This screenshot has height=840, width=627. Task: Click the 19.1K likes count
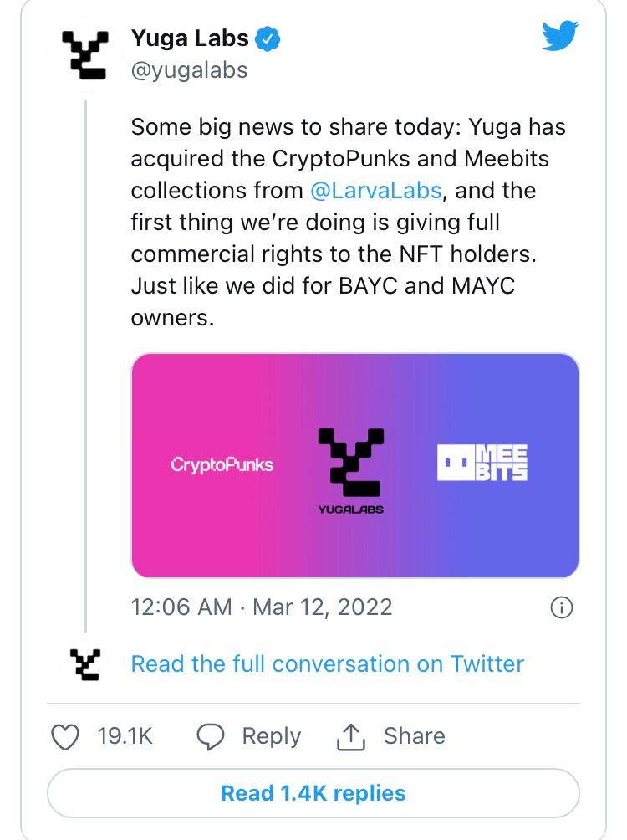coord(125,736)
